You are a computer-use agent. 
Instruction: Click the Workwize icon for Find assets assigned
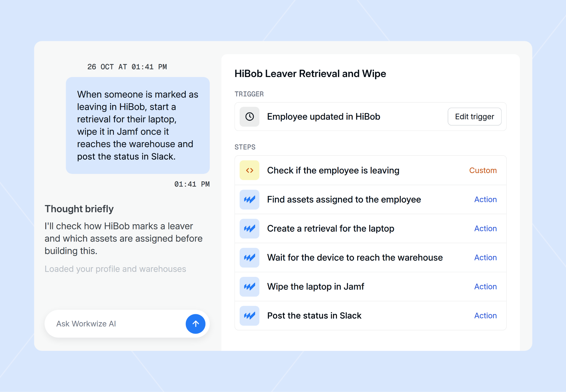point(249,199)
